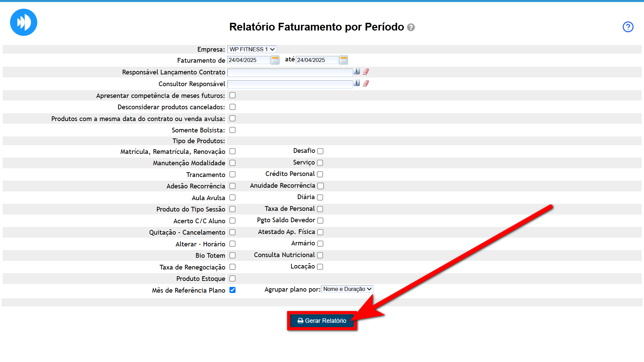The image size is (644, 362).
Task: Click the gray help icon beside title
Action: pos(411,27)
